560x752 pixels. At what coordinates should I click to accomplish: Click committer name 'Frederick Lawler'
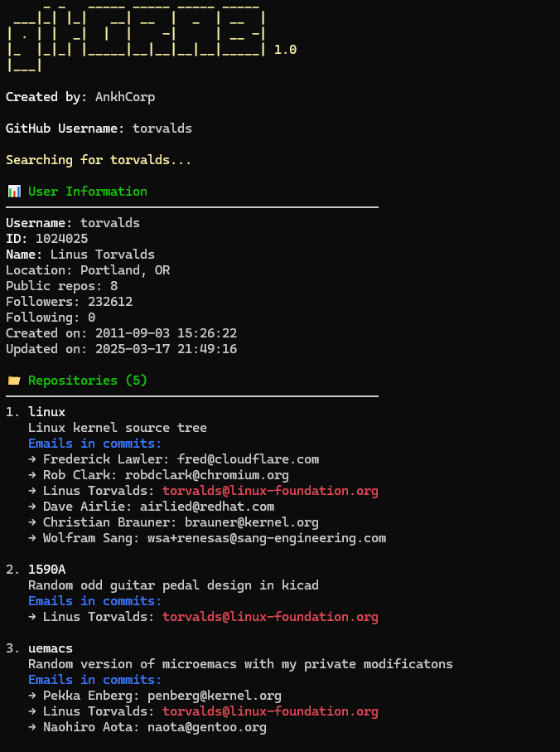(x=103, y=459)
